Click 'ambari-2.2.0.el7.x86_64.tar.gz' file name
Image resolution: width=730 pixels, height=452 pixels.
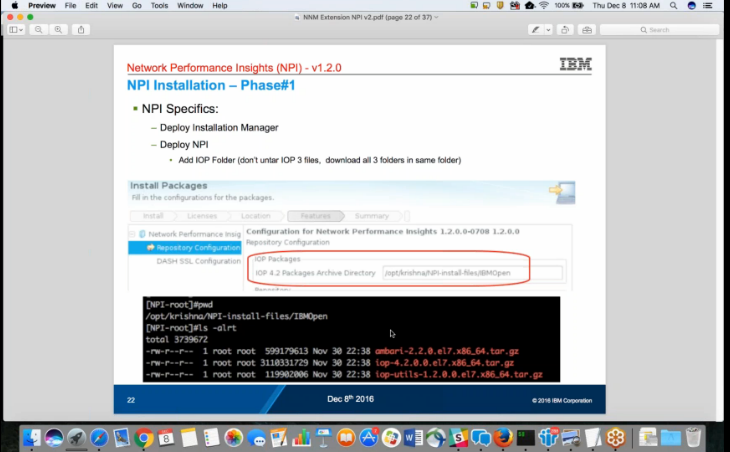coord(447,351)
